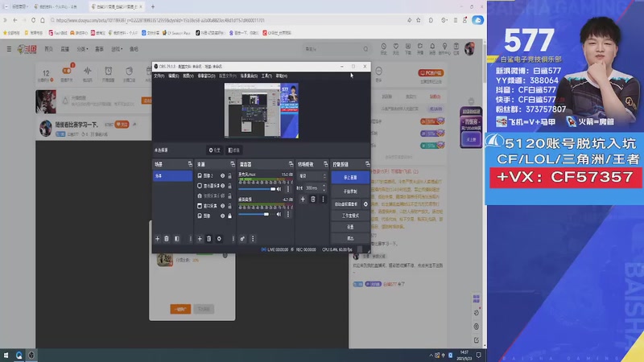Image resolution: width=644 pixels, height=362 pixels.
Task: Expand Douyu 分类 navigation dropdown
Action: pos(83,49)
